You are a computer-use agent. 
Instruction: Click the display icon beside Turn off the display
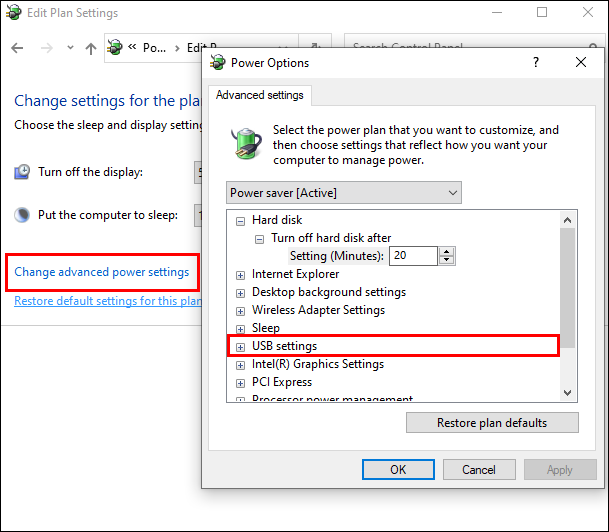[22, 172]
